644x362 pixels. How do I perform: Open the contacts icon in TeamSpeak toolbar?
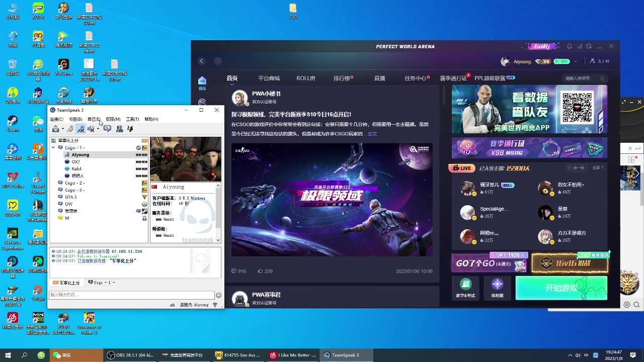(x=120, y=129)
